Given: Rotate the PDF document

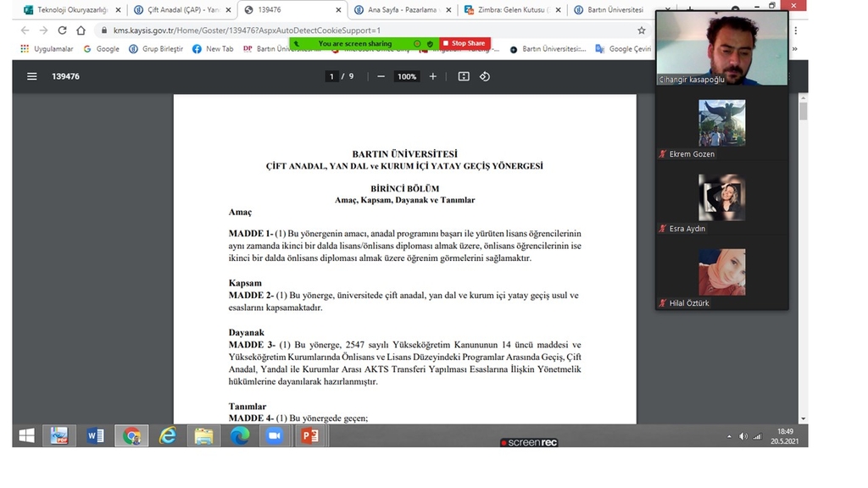Looking at the screenshot, I should click(x=485, y=76).
